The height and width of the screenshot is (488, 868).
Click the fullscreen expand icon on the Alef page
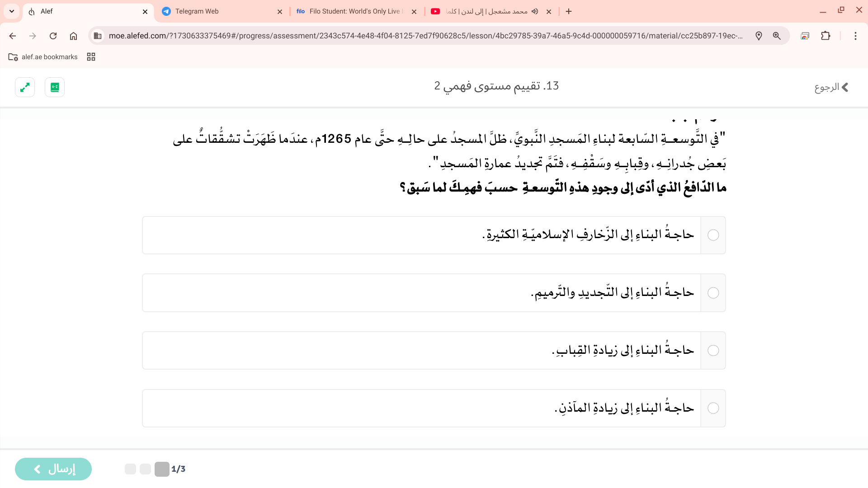click(x=25, y=87)
